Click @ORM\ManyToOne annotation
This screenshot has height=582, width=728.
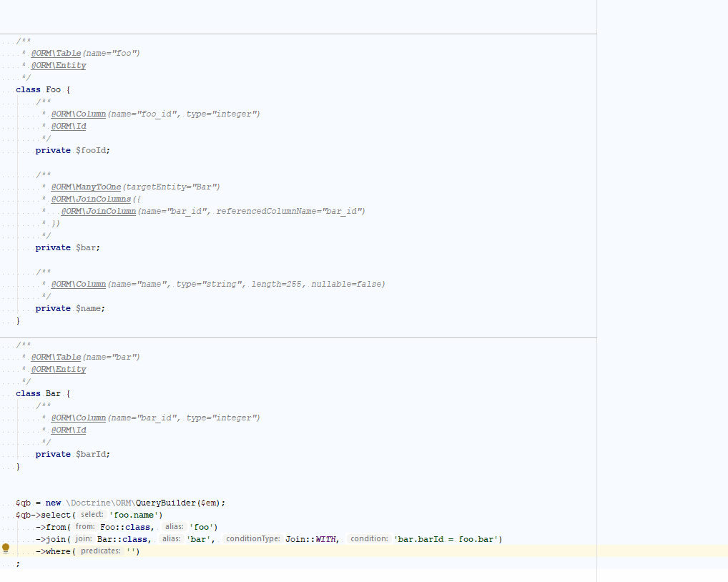coord(86,187)
